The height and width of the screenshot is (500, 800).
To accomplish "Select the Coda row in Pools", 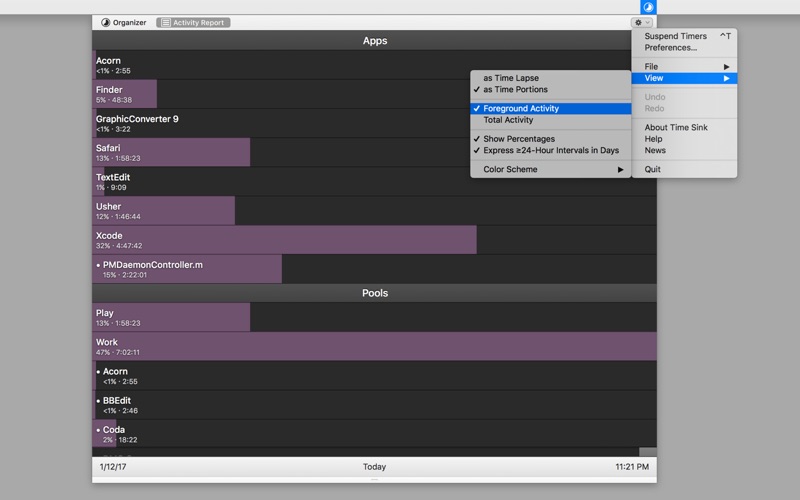I will (x=374, y=434).
